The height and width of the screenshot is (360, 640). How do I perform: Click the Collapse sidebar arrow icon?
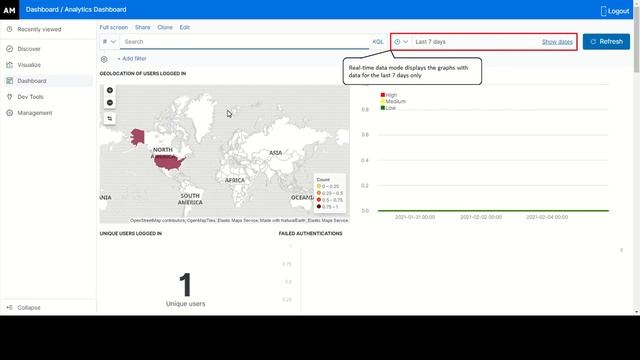tap(9, 307)
